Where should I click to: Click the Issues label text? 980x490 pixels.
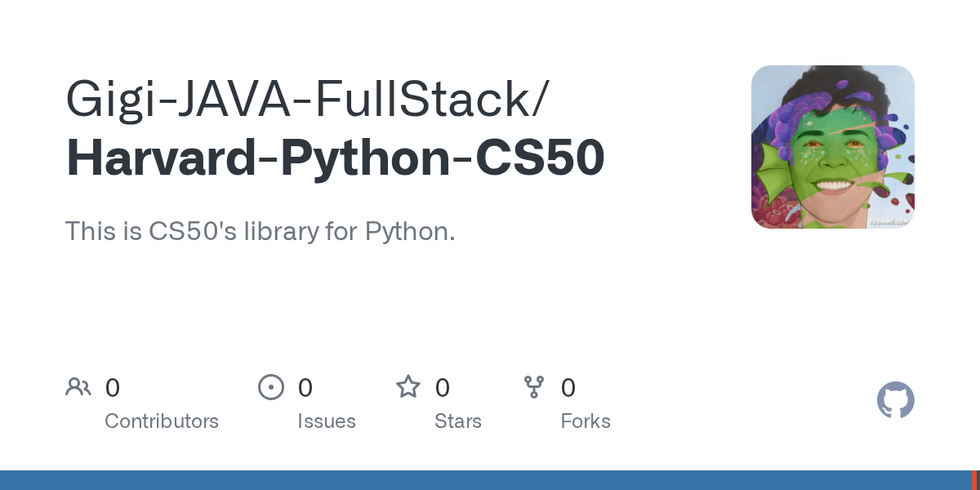coord(327,421)
